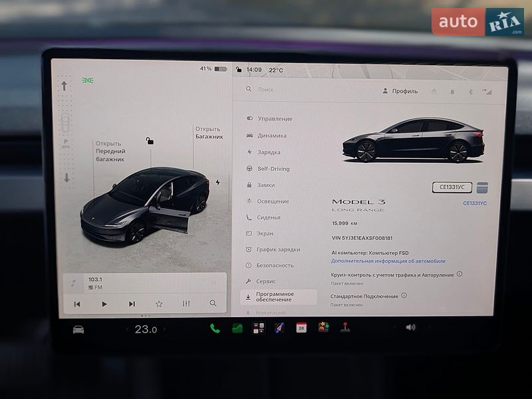The image size is (532, 399).
Task: Open the Безопасность menu
Action: (270, 265)
